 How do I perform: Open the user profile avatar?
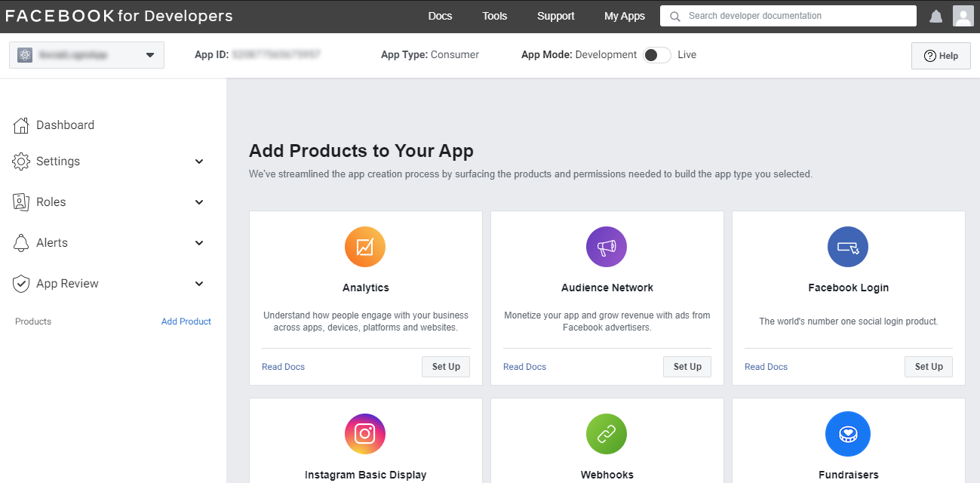[x=963, y=16]
